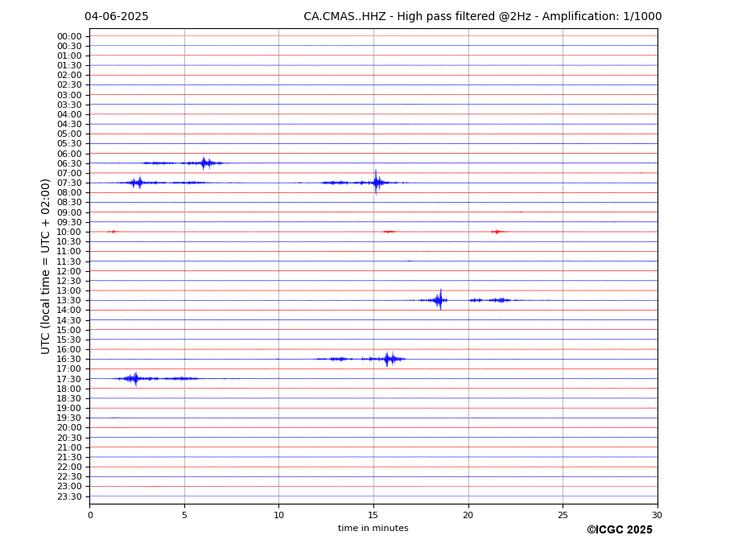
Task: Click the red blip on 10:00 trace near minute 1
Action: click(113, 232)
